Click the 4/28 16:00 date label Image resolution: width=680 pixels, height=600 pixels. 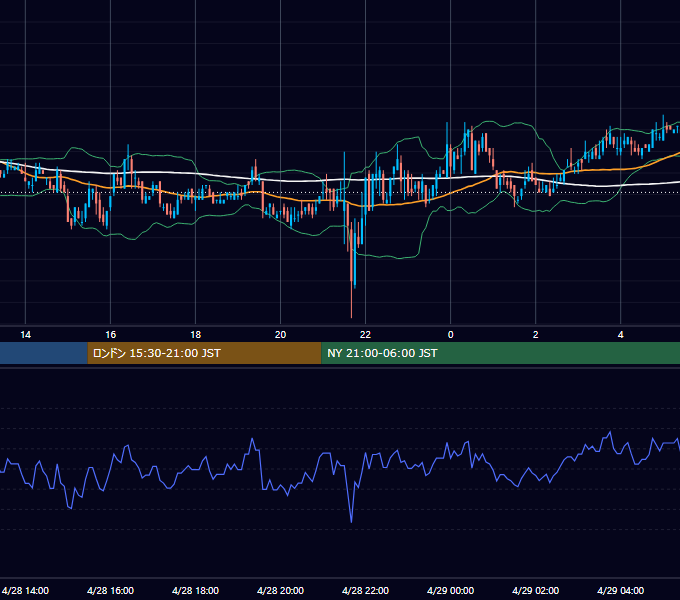tap(110, 590)
